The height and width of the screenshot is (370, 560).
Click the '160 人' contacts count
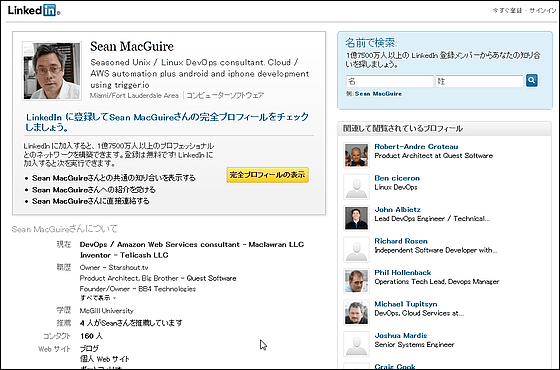[91, 336]
